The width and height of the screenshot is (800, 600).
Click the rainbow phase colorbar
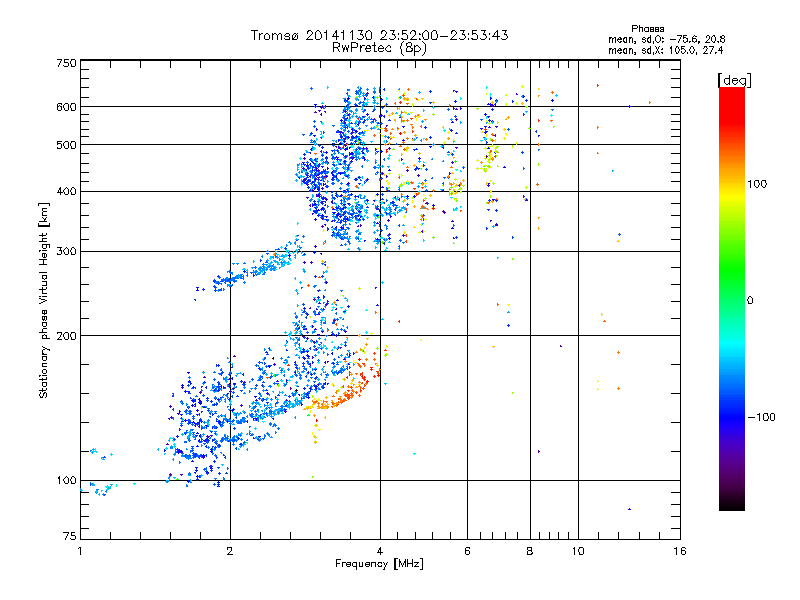732,298
